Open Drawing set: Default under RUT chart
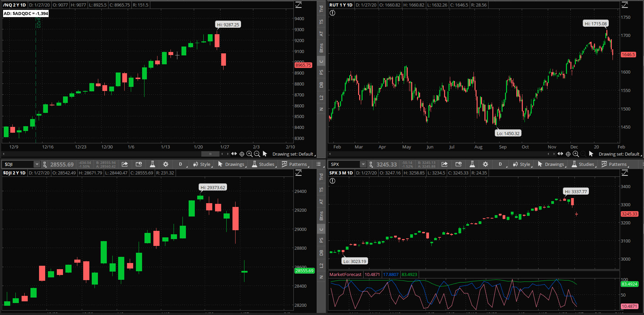This screenshot has width=644, height=315. pyautogui.click(x=620, y=154)
